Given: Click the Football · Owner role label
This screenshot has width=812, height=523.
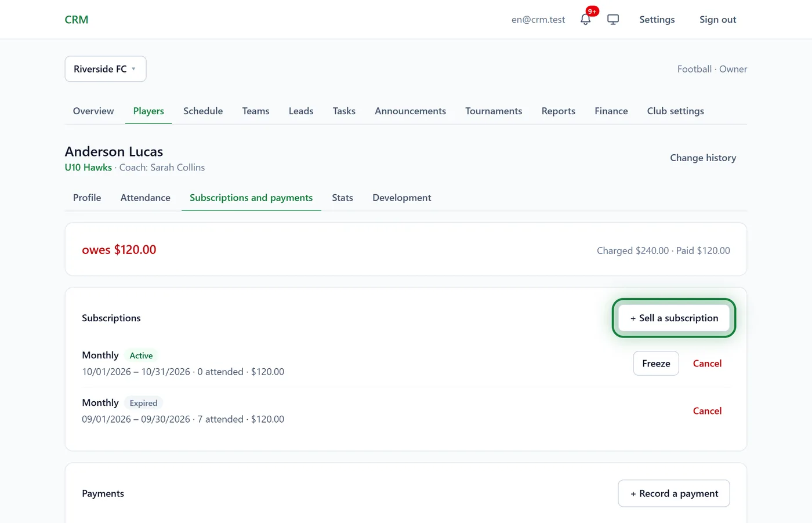Looking at the screenshot, I should tap(712, 69).
